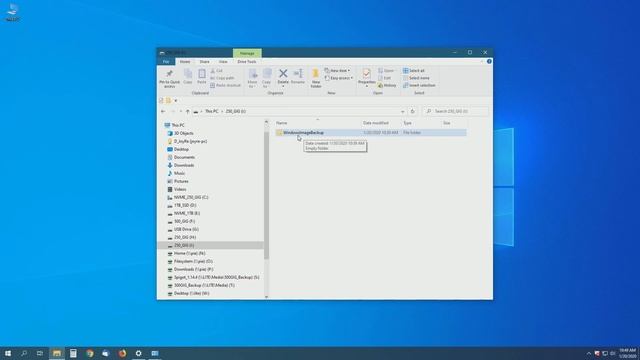The height and width of the screenshot is (360, 640).
Task: Click This PC in address breadcrumb
Action: tap(212, 111)
